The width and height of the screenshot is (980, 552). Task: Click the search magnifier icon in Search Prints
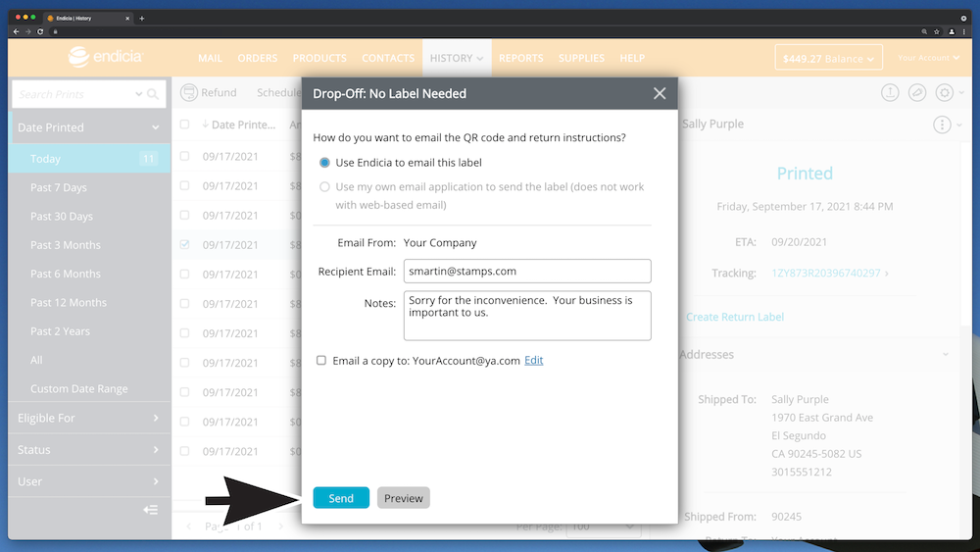pyautogui.click(x=153, y=95)
